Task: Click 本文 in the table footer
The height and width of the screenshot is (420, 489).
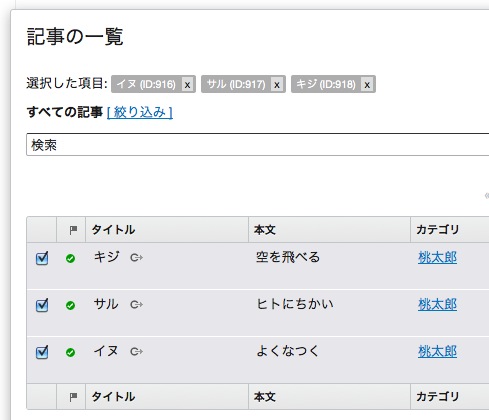Action: tap(265, 397)
